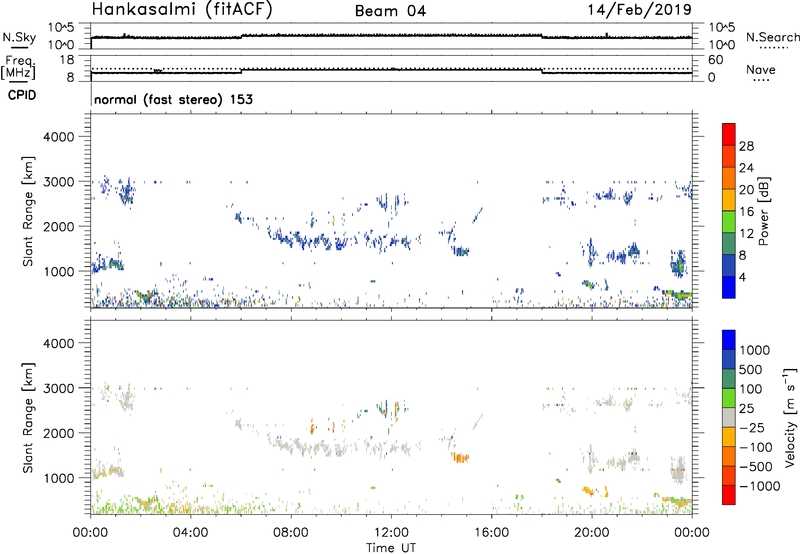Click 'Slant Range [km]' label of the power panel
Screen dimensions: 800x554
tap(28, 211)
